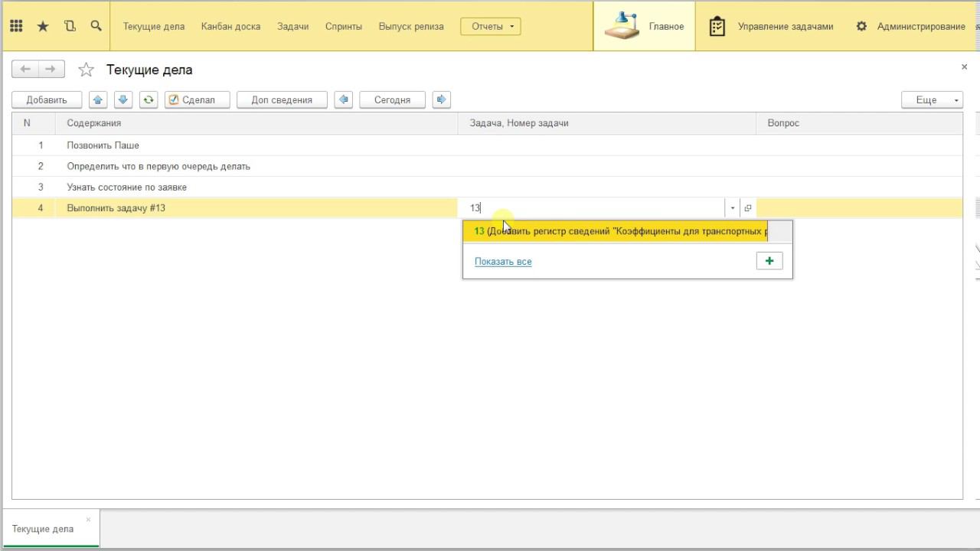Go to previous day arrow
Image resolution: width=980 pixels, height=551 pixels.
tap(344, 99)
